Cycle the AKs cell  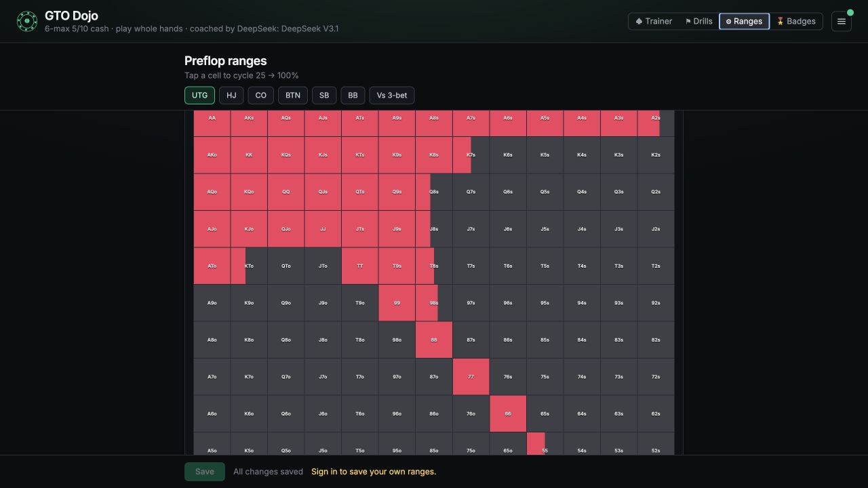tap(249, 123)
